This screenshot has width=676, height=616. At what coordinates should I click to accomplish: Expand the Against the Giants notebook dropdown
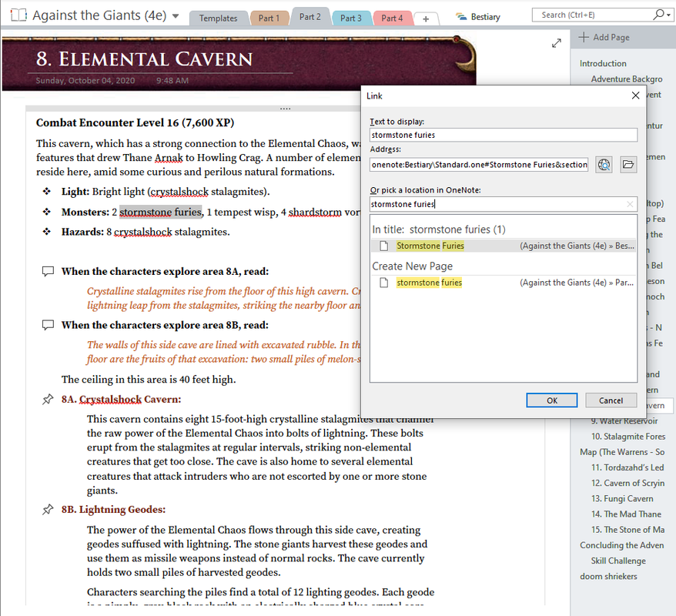pyautogui.click(x=176, y=16)
